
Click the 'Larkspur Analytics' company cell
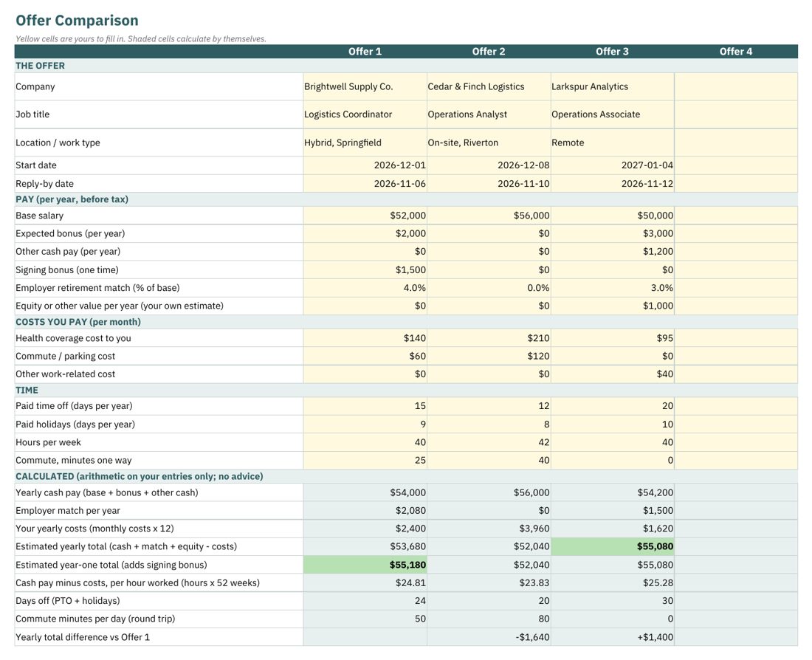pyautogui.click(x=613, y=86)
